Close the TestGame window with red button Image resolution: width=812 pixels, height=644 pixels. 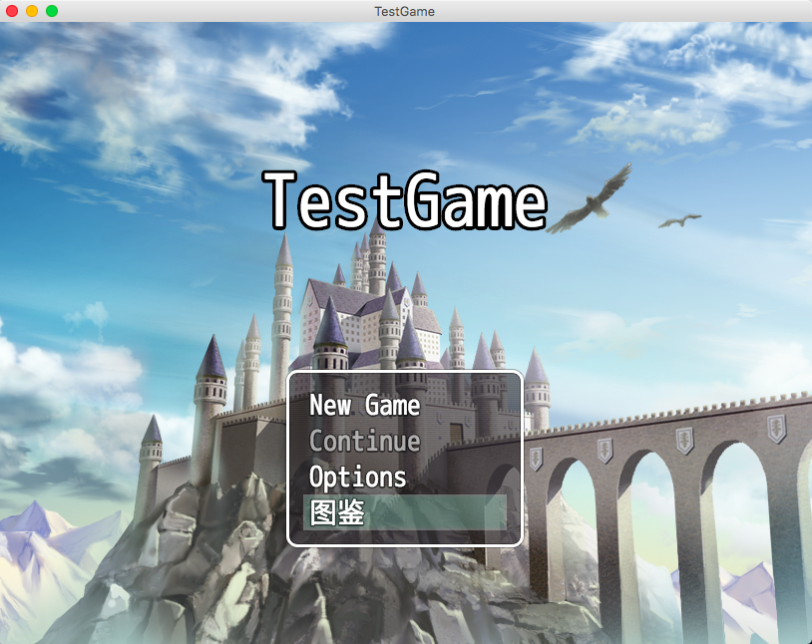point(12,11)
